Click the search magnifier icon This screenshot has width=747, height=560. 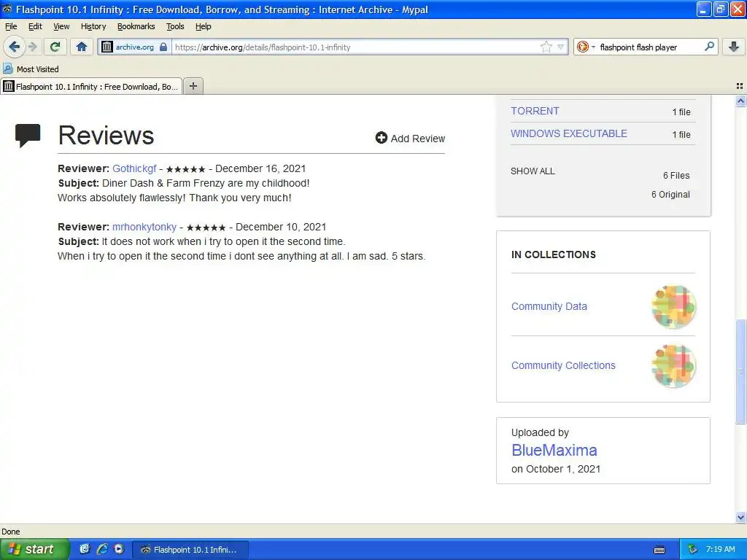pyautogui.click(x=709, y=46)
